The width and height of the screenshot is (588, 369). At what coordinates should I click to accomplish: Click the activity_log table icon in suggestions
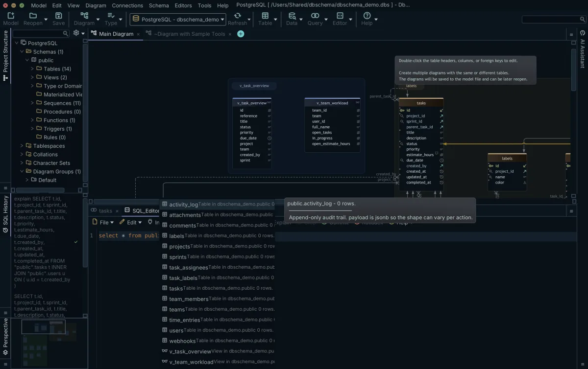[165, 204]
